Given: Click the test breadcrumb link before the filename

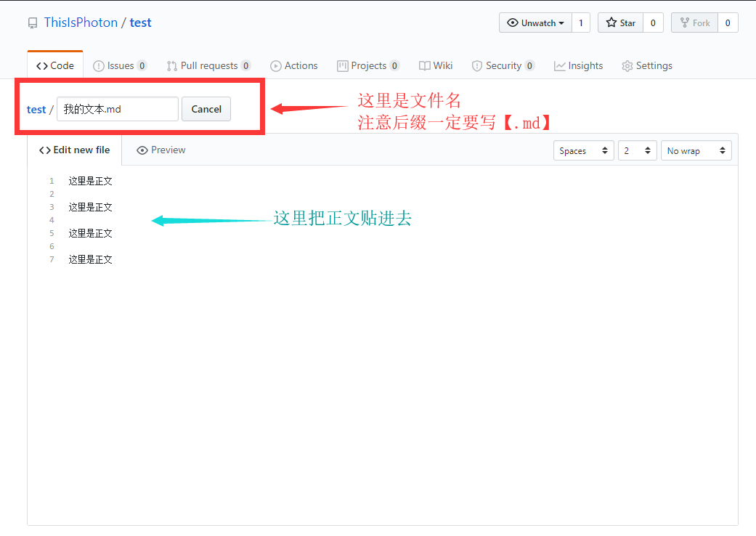Looking at the screenshot, I should click(x=36, y=110).
